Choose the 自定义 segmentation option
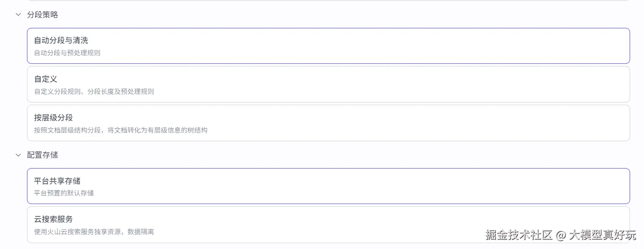The image size is (644, 249). [328, 84]
